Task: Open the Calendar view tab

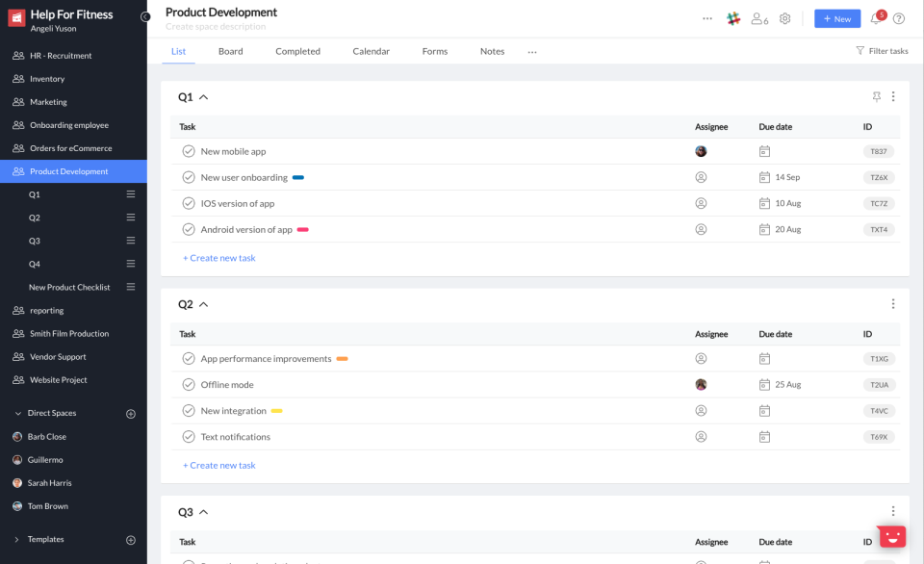Action: (371, 50)
